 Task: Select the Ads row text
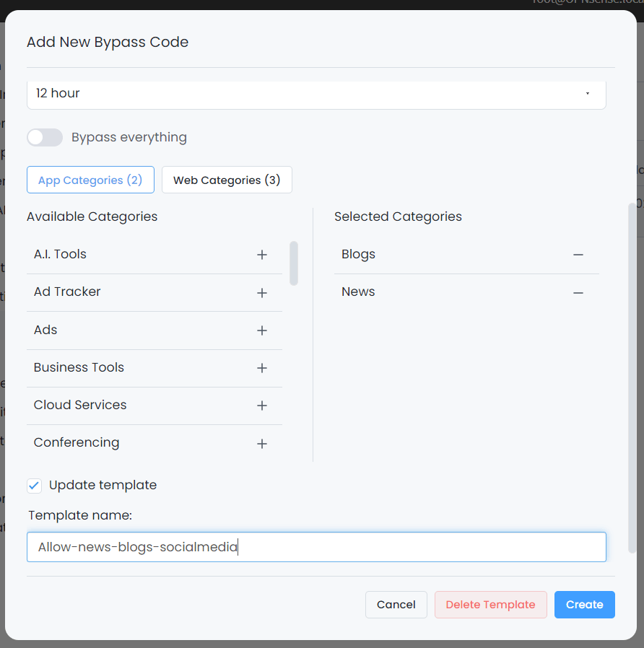pos(45,330)
